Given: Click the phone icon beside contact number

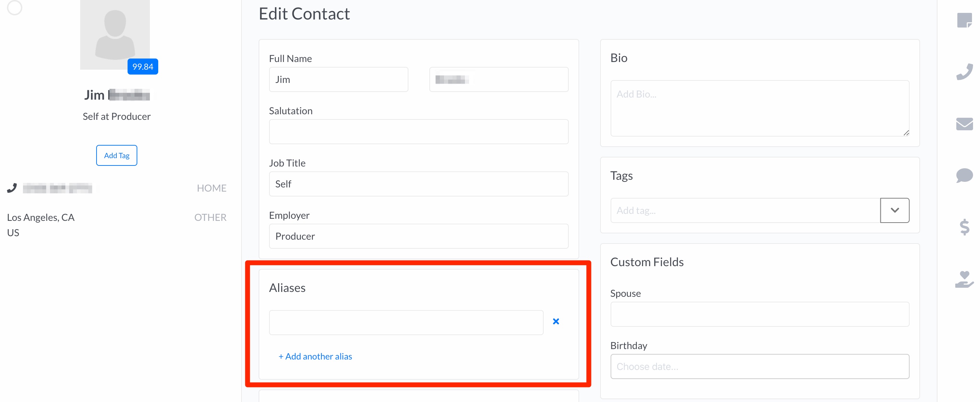Looking at the screenshot, I should 12,188.
